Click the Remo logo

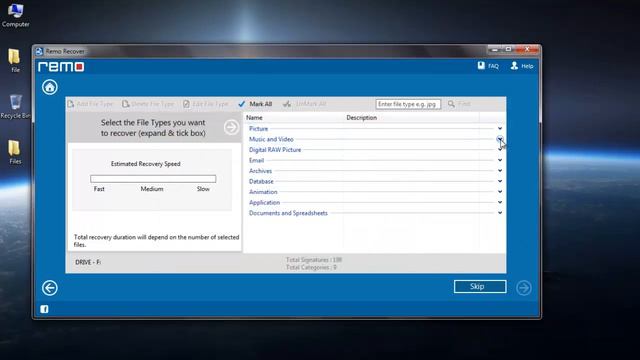click(61, 67)
